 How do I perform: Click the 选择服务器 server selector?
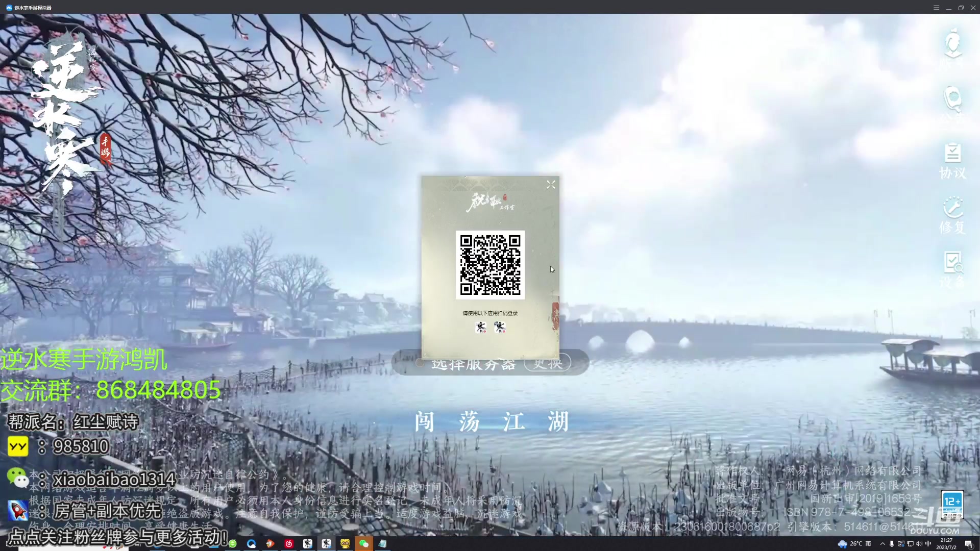[x=474, y=364]
